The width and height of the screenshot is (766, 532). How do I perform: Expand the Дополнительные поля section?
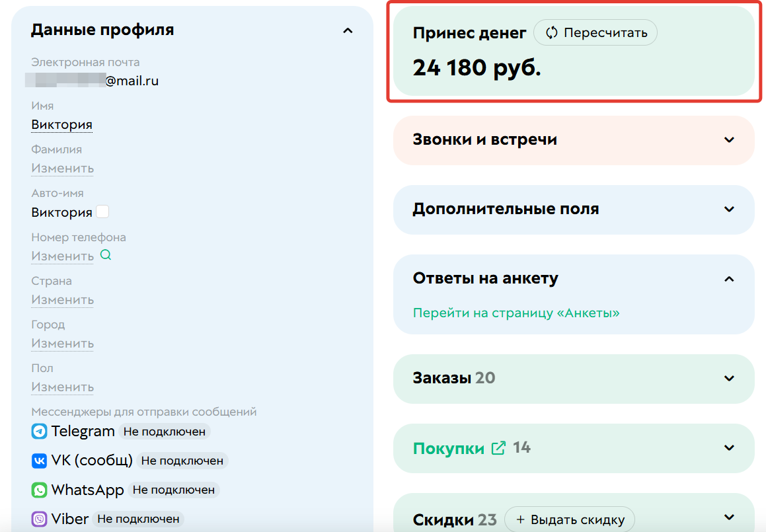point(729,209)
